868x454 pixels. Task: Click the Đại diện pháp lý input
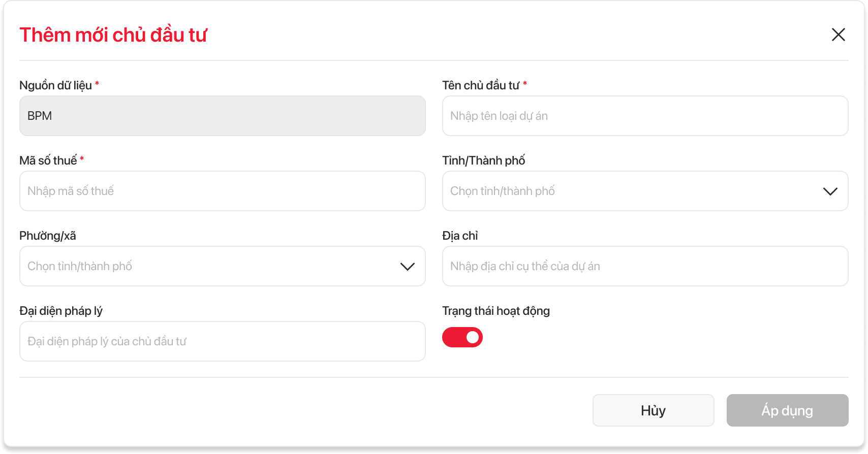pyautogui.click(x=222, y=341)
